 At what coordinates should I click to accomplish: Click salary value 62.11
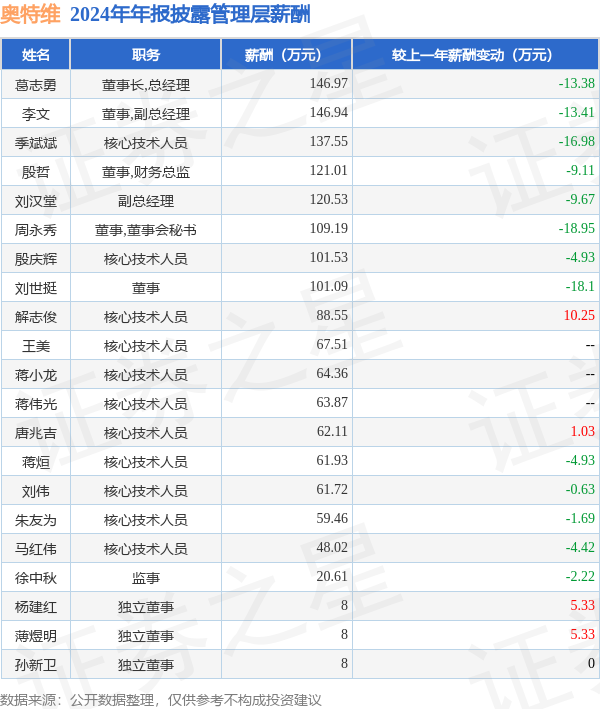pos(332,431)
